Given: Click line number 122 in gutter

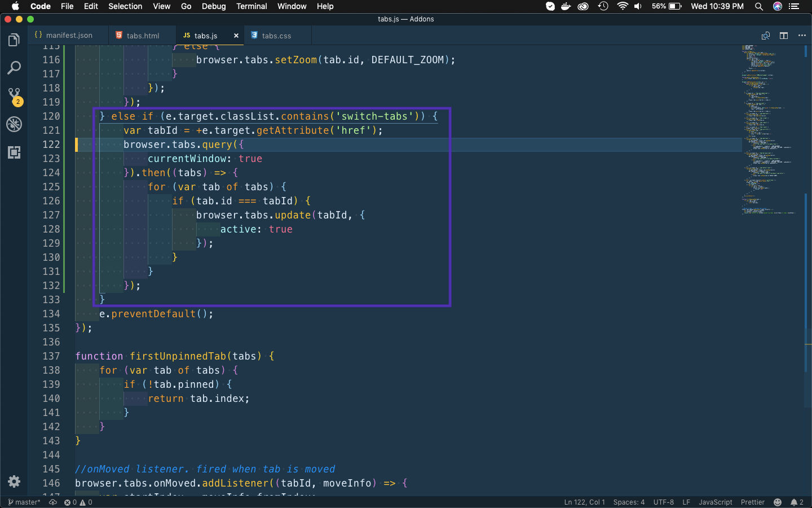Looking at the screenshot, I should click(51, 144).
